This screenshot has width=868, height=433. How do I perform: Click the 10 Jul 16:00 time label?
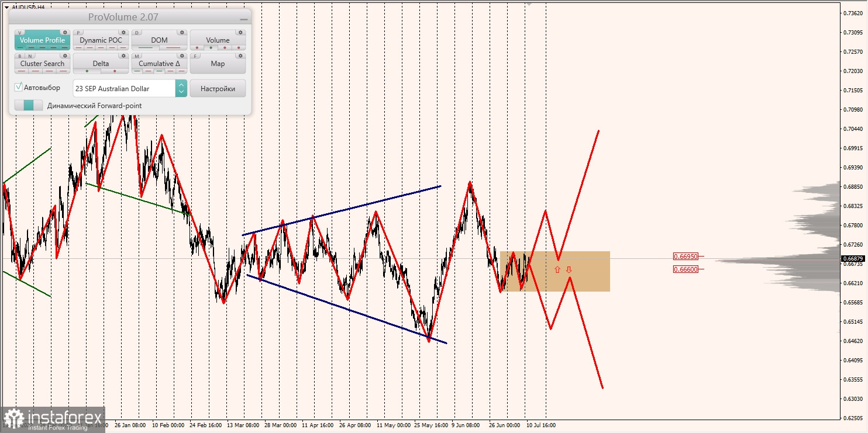(x=541, y=425)
